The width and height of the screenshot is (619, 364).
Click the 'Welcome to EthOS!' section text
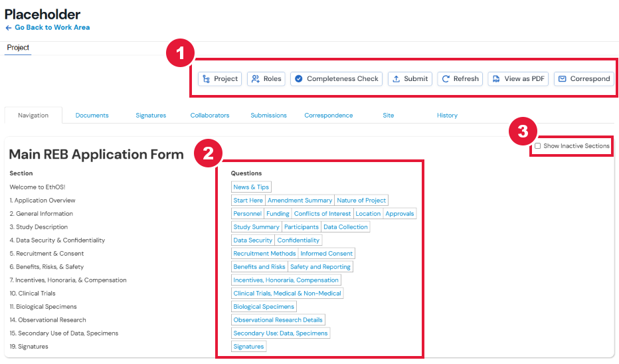pos(37,187)
